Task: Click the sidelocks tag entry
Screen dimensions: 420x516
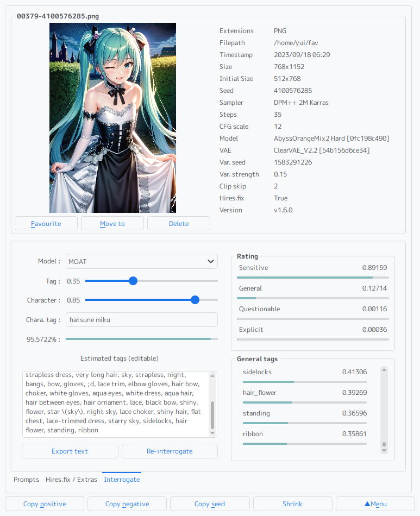Action: 304,375
